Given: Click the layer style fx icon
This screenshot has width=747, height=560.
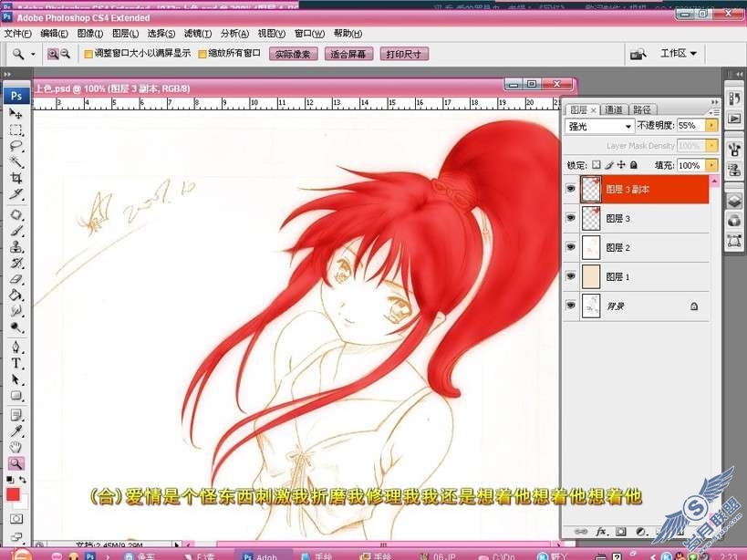Looking at the screenshot, I should [601, 531].
